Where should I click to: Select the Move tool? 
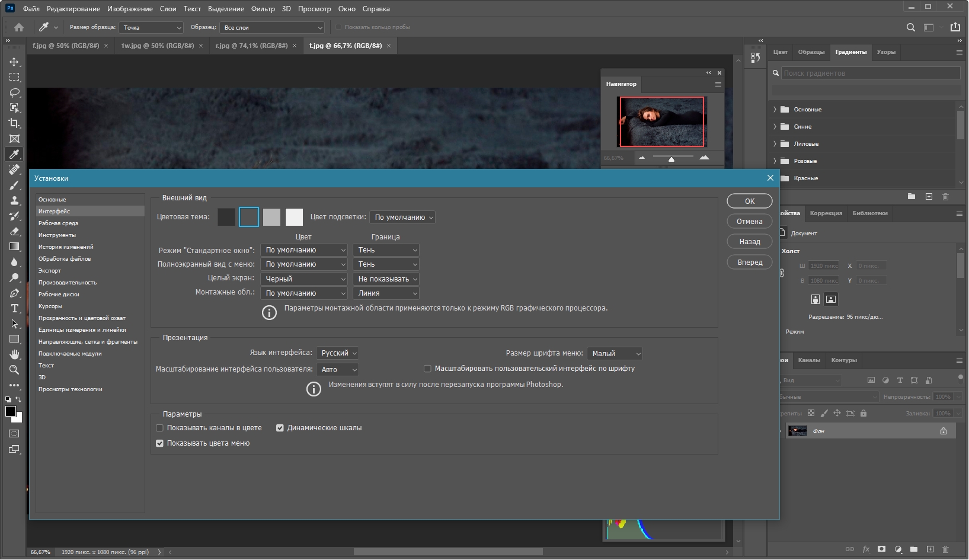pyautogui.click(x=14, y=62)
